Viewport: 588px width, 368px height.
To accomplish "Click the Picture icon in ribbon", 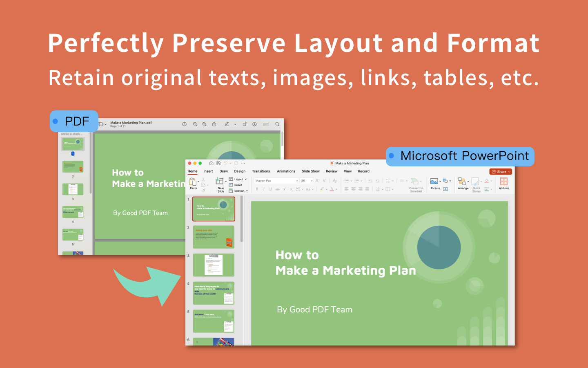I will click(x=434, y=181).
